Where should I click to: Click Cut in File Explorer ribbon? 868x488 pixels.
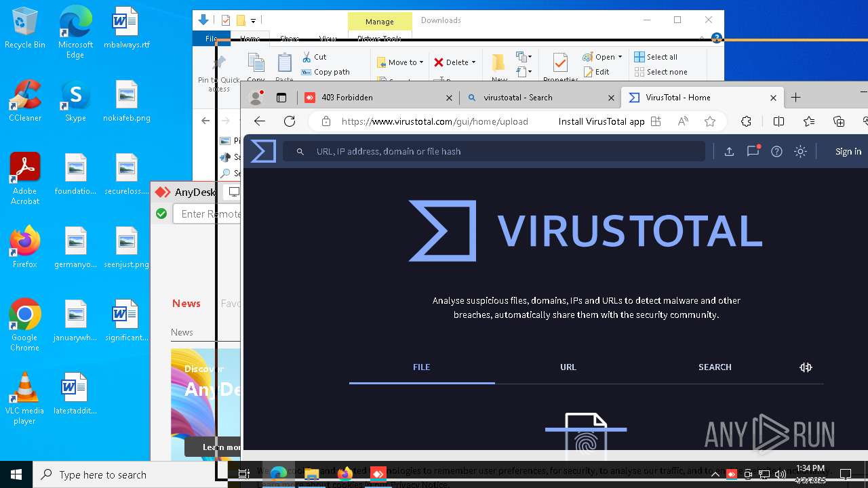click(x=314, y=57)
